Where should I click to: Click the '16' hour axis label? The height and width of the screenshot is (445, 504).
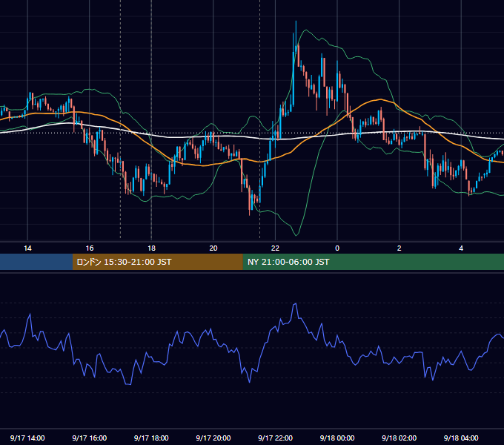pos(90,248)
